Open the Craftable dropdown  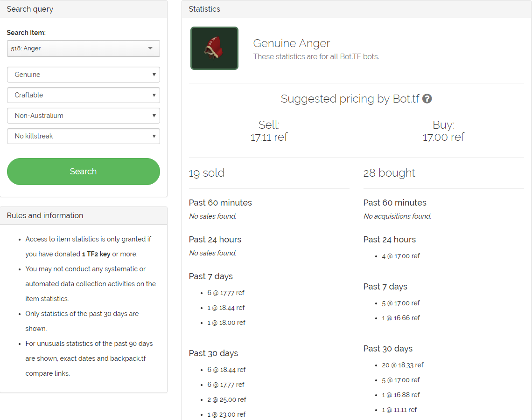click(84, 95)
